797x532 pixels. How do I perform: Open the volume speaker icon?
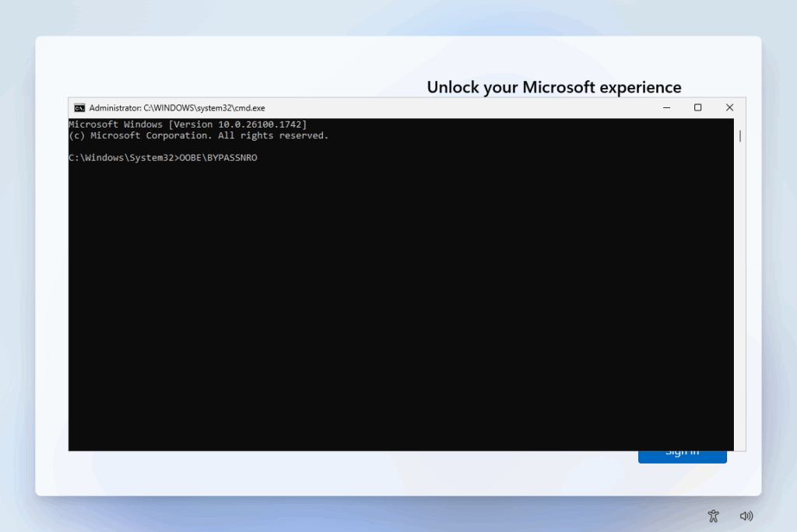point(746,516)
